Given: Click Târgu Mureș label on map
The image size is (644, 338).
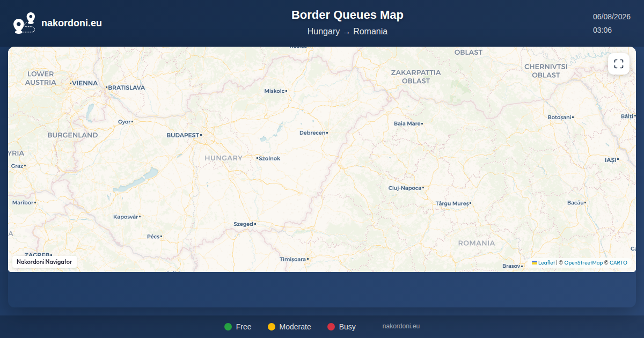Looking at the screenshot, I should click(453, 203).
